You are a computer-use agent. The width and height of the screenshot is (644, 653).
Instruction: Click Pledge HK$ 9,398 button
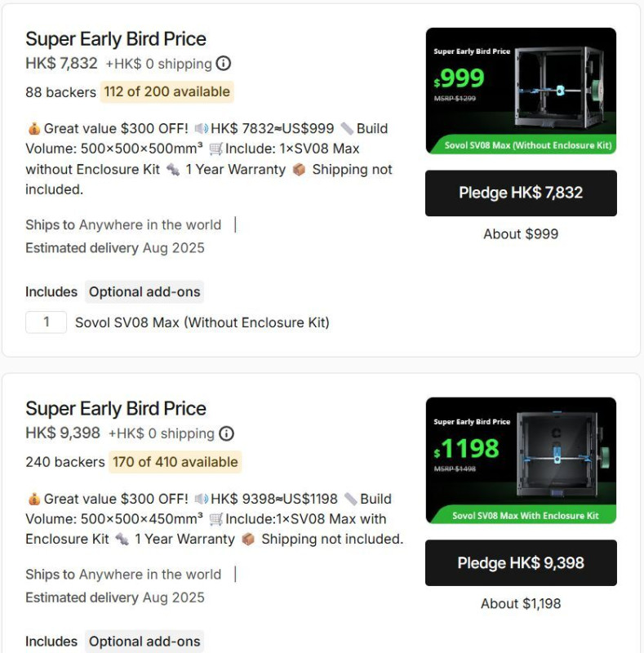(521, 562)
